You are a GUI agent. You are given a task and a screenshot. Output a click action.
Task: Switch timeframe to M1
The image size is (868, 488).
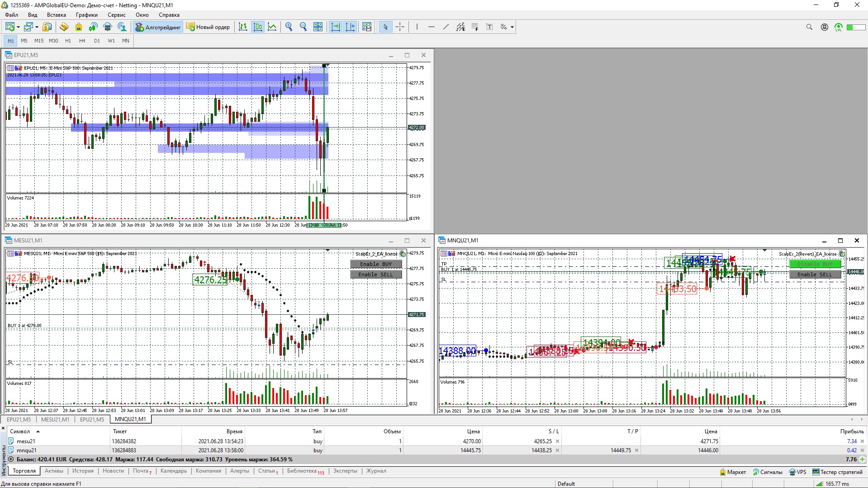click(x=11, y=41)
